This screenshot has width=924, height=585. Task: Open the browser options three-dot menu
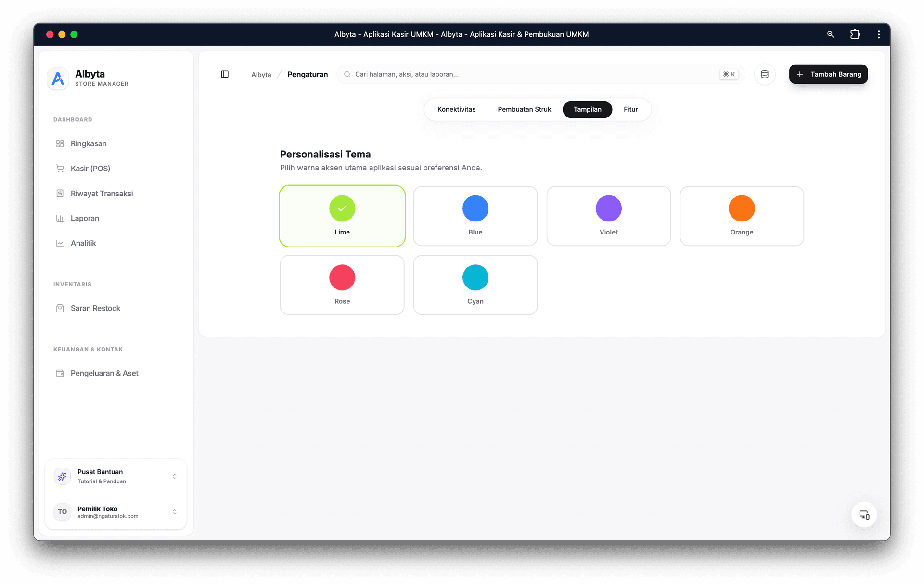pos(878,34)
